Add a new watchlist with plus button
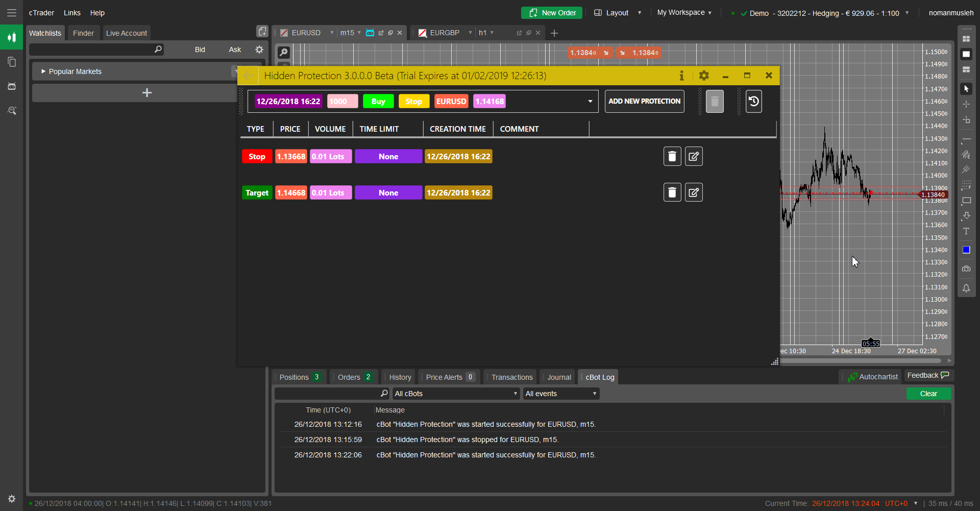 pos(147,93)
